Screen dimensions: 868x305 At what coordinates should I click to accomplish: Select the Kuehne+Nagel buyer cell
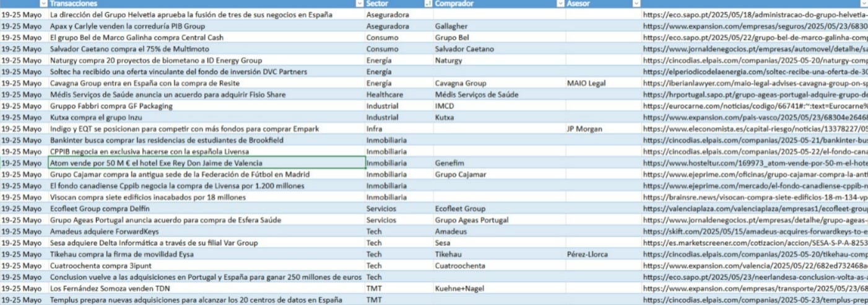coord(500,288)
